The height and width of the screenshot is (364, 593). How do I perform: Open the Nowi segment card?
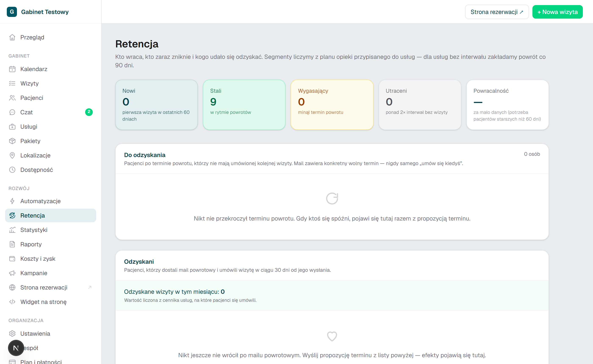tap(157, 105)
